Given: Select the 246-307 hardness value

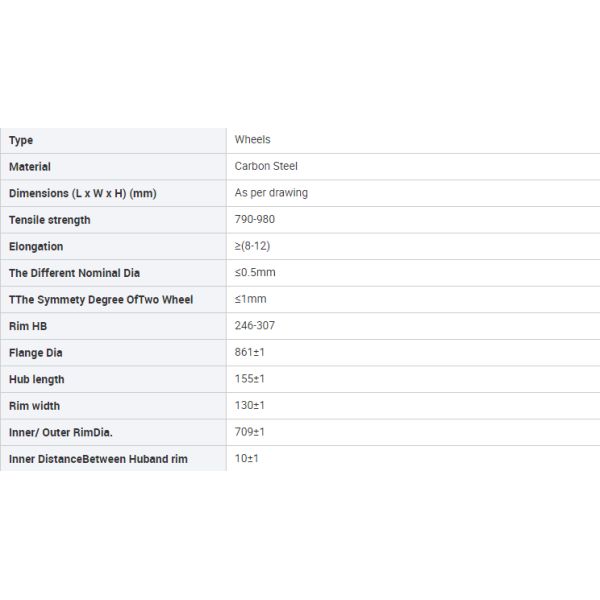Looking at the screenshot, I should click(255, 326).
